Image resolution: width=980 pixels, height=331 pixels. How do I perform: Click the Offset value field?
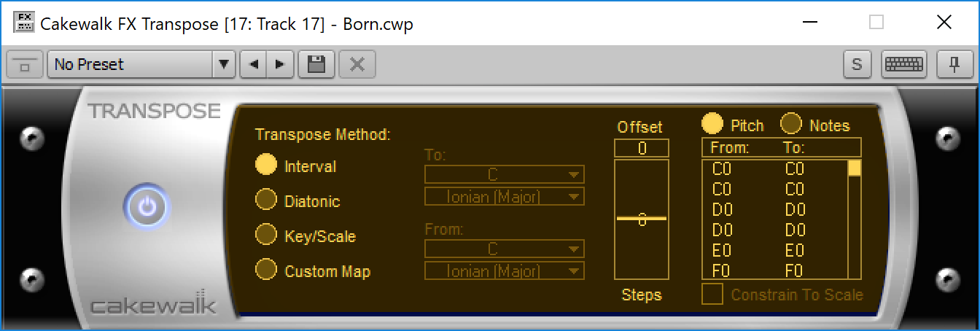click(x=641, y=148)
